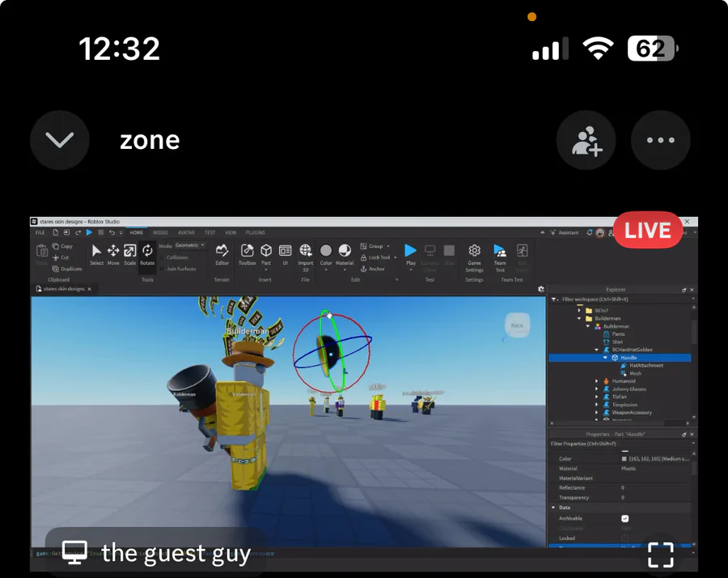This screenshot has height=578, width=728.
Task: Collapse the Handle part node
Action: pos(605,357)
